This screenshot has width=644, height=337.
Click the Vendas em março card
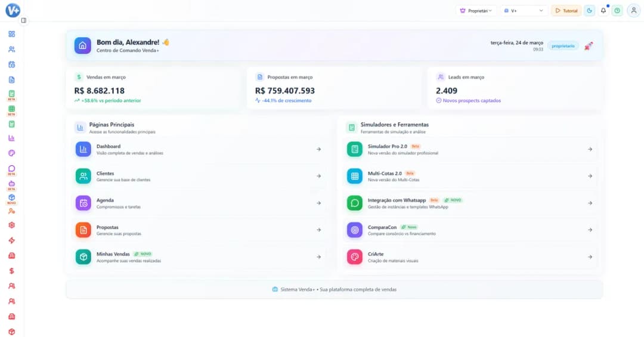[153, 88]
